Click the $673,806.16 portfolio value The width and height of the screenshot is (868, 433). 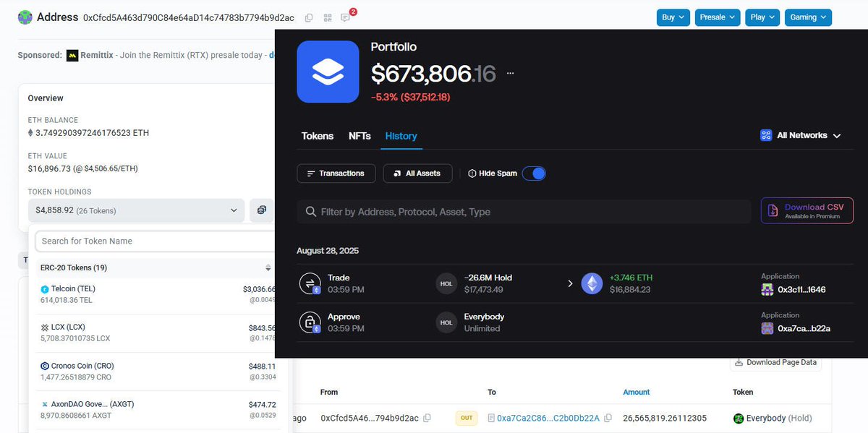[x=433, y=73]
